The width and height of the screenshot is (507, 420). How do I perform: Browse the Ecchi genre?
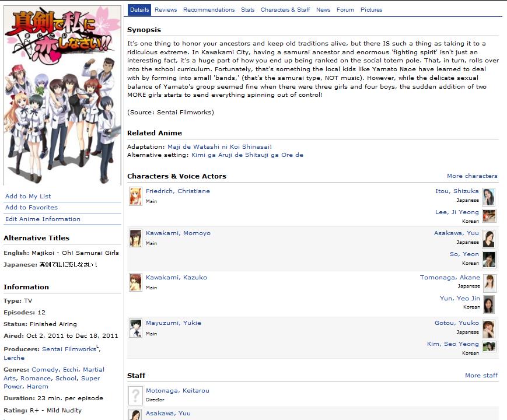[x=71, y=370]
